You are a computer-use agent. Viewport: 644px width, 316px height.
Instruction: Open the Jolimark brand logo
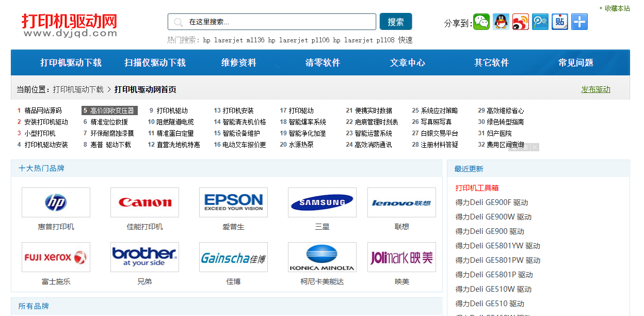point(401,257)
